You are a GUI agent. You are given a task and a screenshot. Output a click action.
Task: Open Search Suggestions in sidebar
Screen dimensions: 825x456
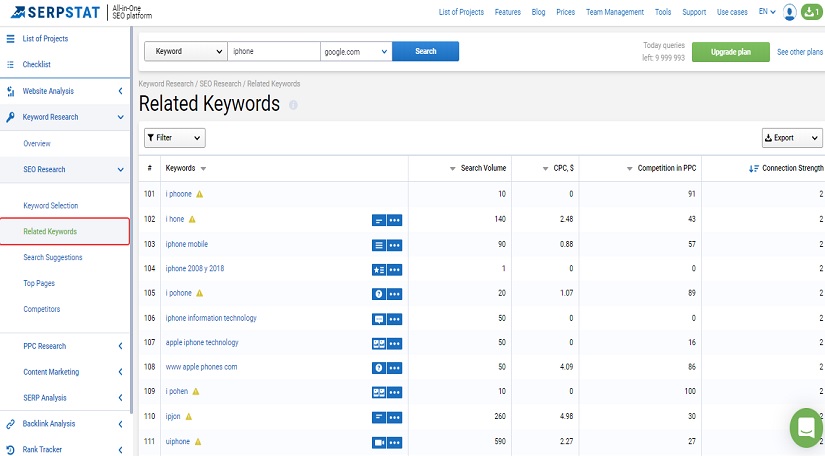point(53,257)
